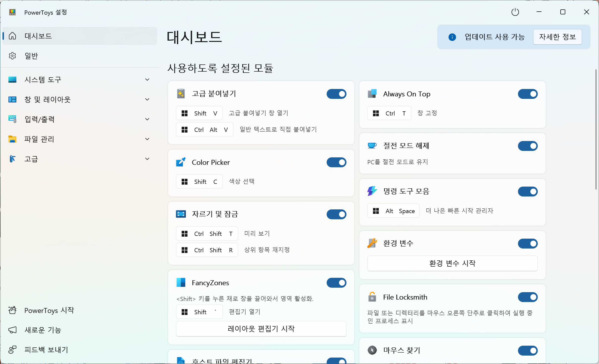
Task: Click the 마우스 찾기 cursor icon
Action: [372, 350]
